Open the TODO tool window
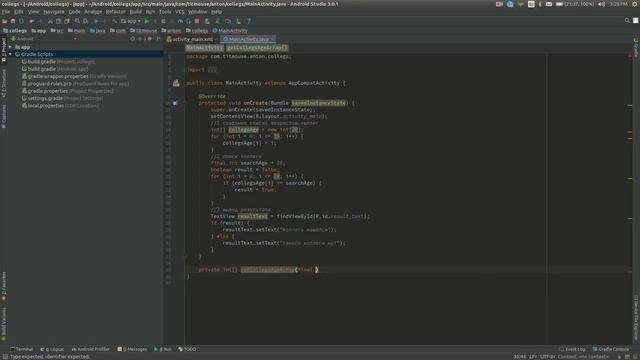This screenshot has width=640, height=360. pyautogui.click(x=187, y=349)
